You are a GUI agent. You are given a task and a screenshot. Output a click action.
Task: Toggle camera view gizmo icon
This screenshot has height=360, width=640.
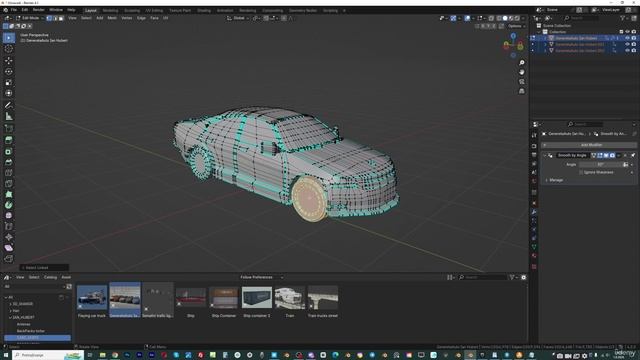(x=522, y=81)
